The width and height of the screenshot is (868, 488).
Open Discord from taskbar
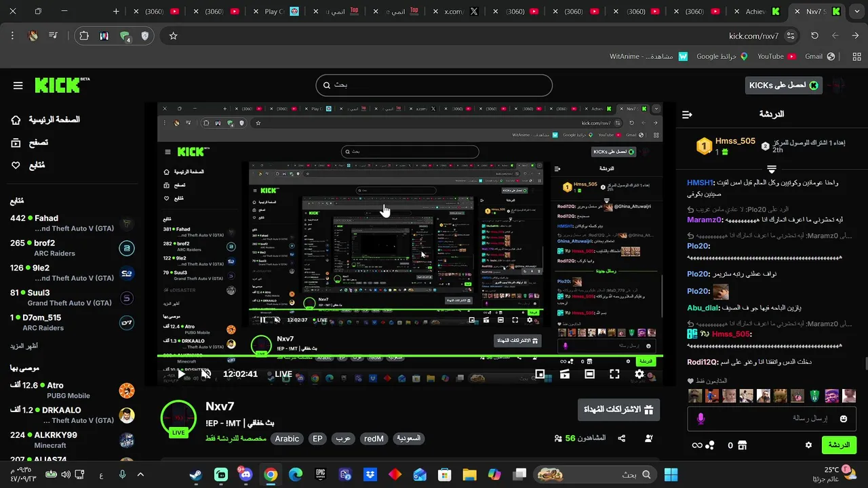point(245,474)
